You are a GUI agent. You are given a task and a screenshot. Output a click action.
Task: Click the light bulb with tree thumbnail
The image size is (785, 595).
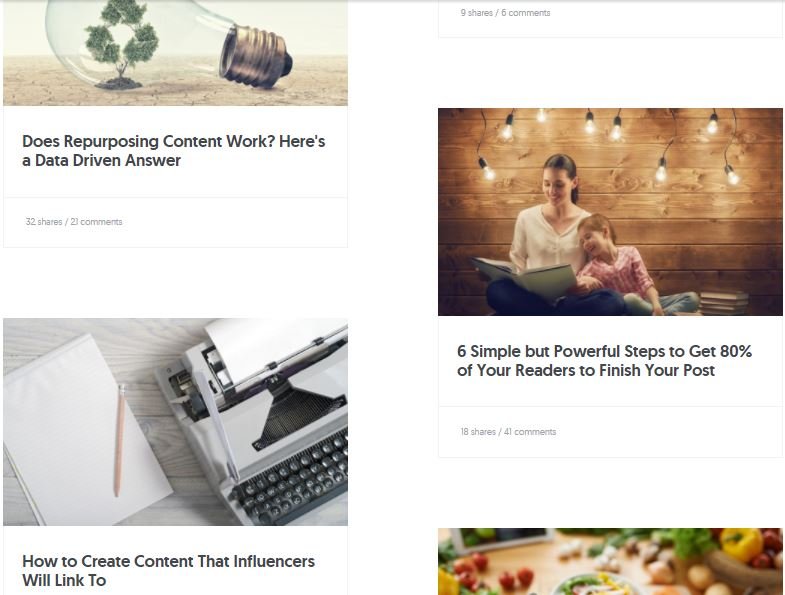(x=175, y=53)
